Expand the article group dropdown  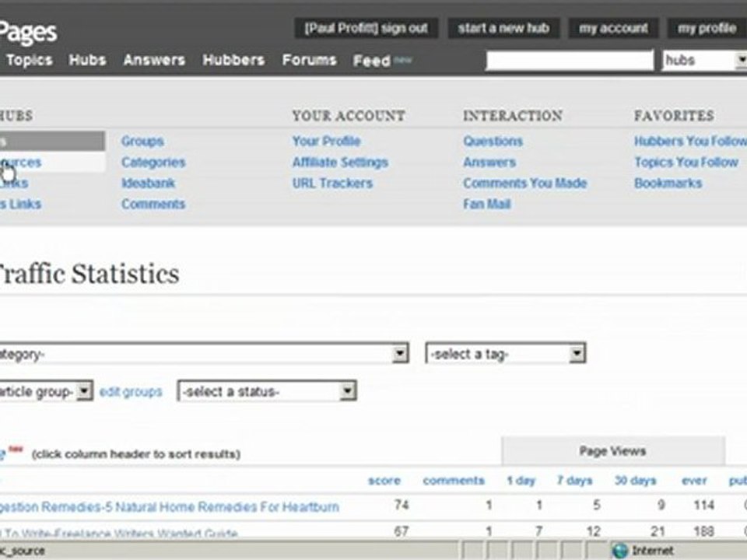click(85, 391)
